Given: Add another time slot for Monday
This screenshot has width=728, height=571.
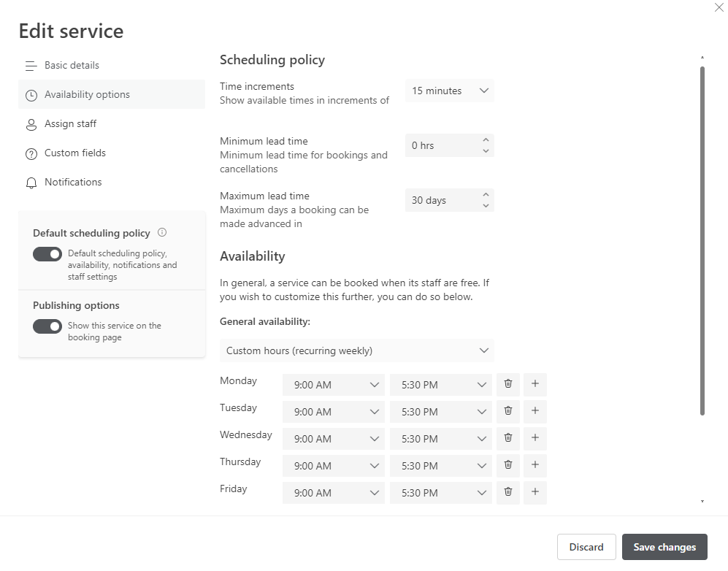Looking at the screenshot, I should 535,384.
